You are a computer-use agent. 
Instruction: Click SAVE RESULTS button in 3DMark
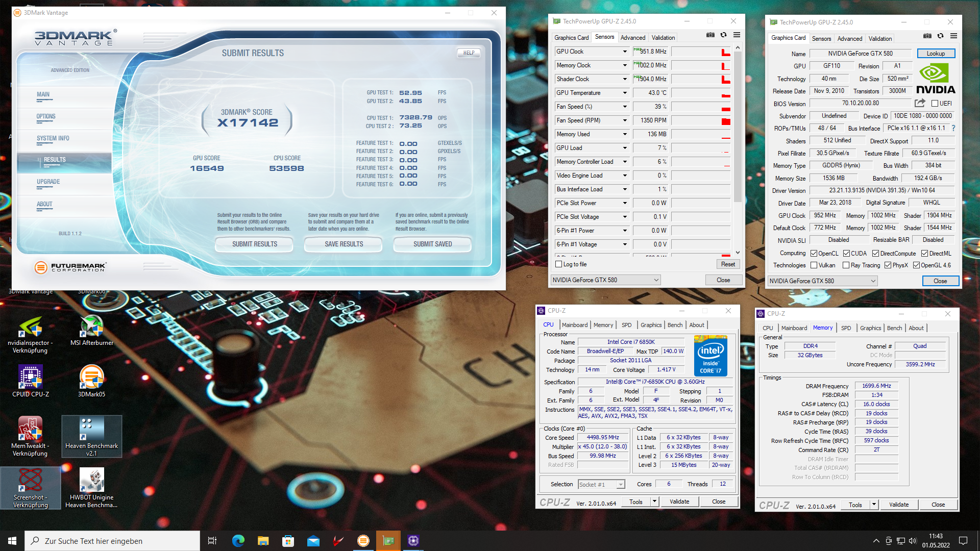click(x=344, y=244)
